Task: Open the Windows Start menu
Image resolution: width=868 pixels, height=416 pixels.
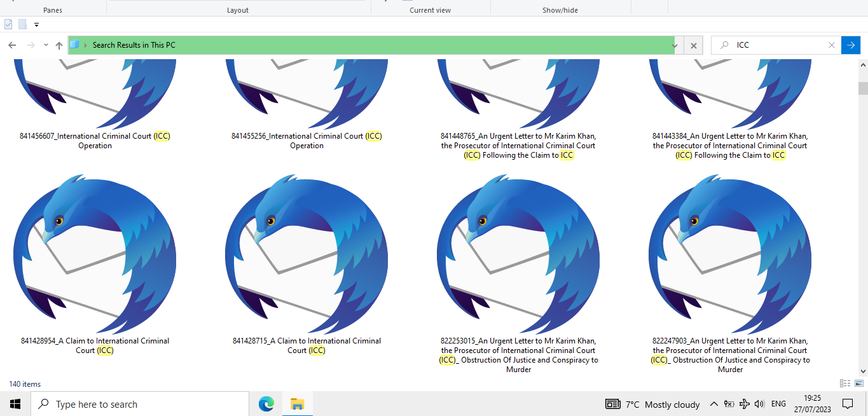Action: coord(15,404)
